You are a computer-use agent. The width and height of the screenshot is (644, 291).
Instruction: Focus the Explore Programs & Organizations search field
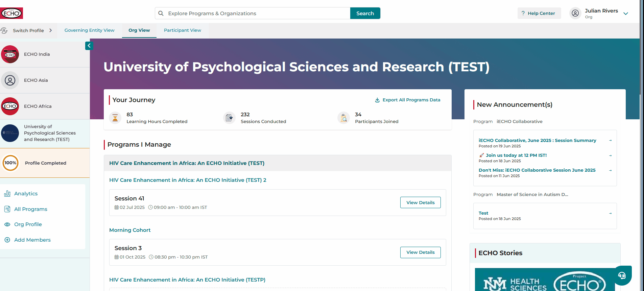pyautogui.click(x=253, y=14)
